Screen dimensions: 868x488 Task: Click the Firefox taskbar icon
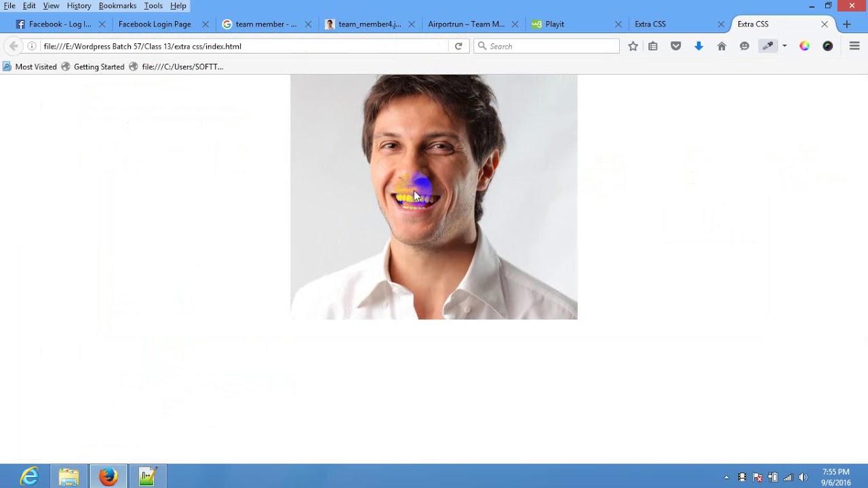108,476
